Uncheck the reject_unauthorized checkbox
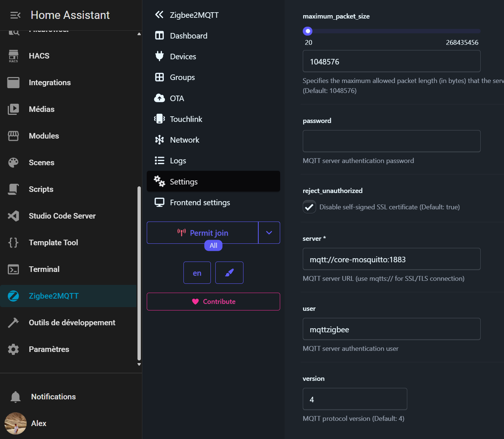 309,207
